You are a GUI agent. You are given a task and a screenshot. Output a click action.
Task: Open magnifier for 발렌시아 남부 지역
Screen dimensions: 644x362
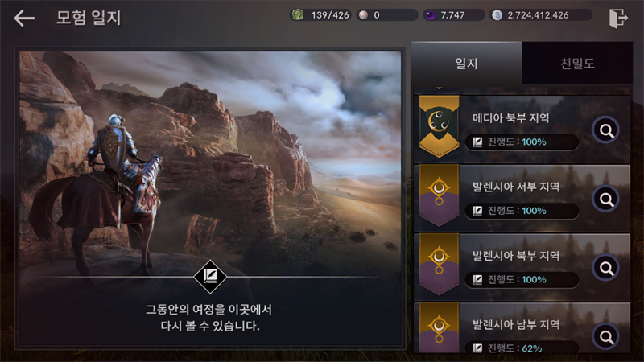pos(606,336)
